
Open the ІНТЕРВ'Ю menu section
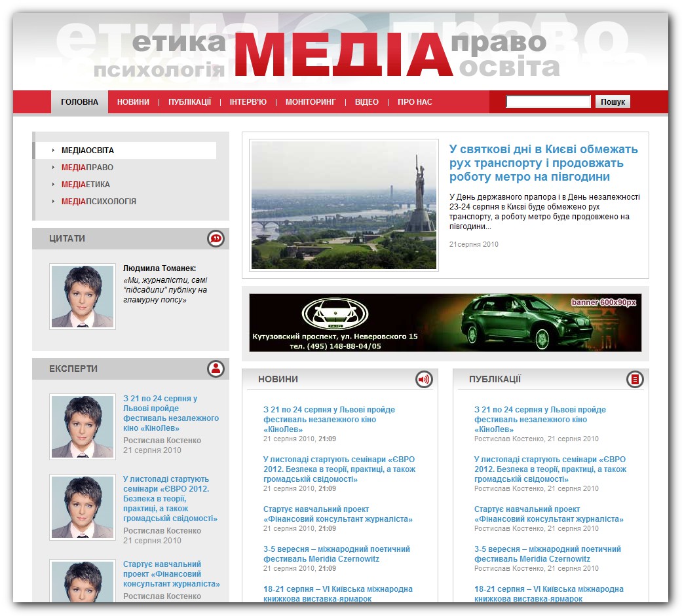coord(250,101)
